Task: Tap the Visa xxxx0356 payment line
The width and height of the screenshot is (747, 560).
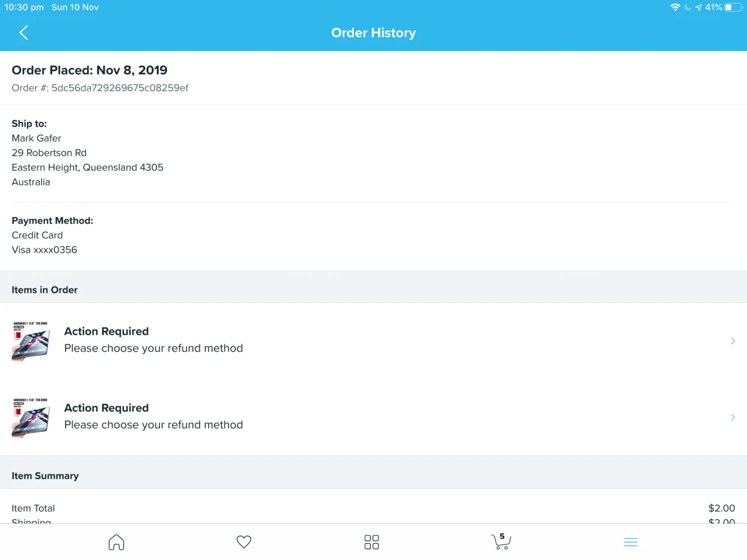Action: tap(44, 250)
